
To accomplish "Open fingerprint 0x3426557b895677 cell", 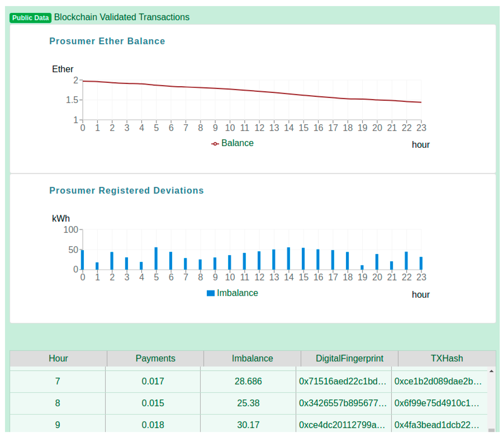I will pyautogui.click(x=343, y=403).
